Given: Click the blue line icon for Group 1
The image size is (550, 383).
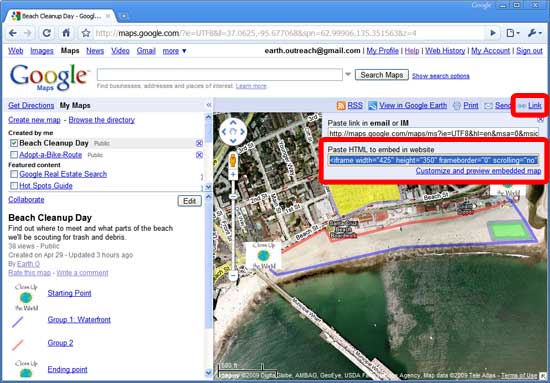Looking at the screenshot, I should tap(18, 321).
